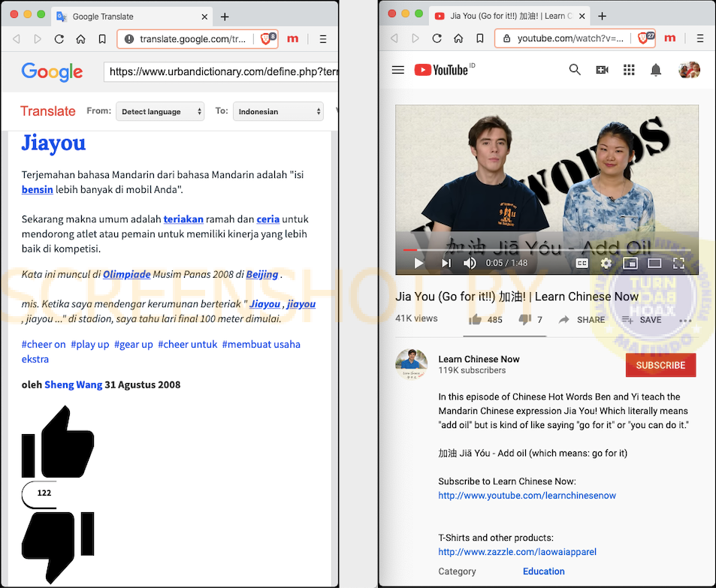
Task: Open the YouTube apps grid
Action: click(630, 70)
